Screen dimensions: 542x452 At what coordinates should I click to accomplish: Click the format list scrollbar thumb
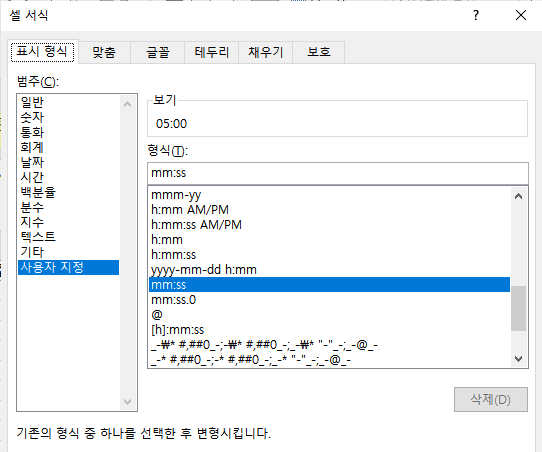tap(518, 308)
